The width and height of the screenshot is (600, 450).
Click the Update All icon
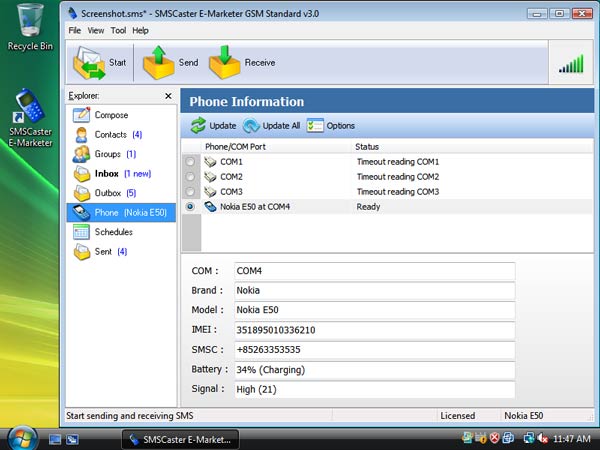(251, 126)
